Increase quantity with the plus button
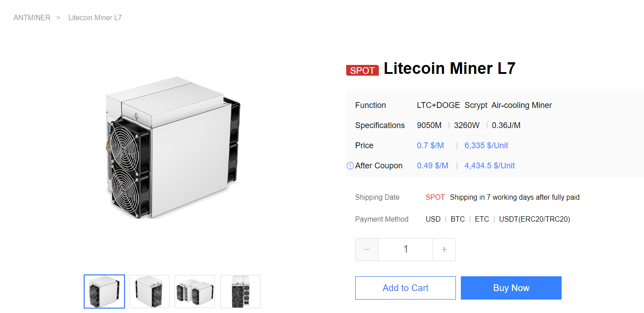The width and height of the screenshot is (644, 313). [x=444, y=249]
